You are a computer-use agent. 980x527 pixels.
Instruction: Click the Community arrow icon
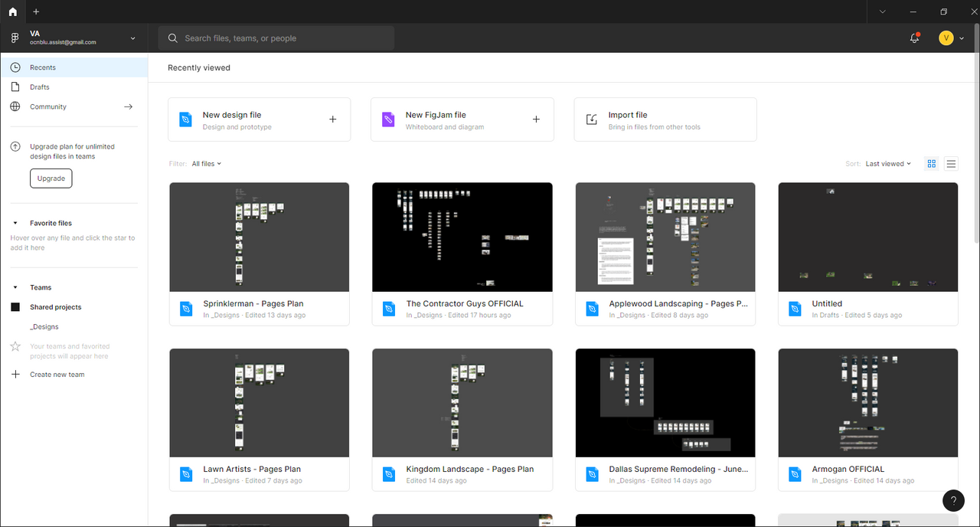(x=129, y=106)
